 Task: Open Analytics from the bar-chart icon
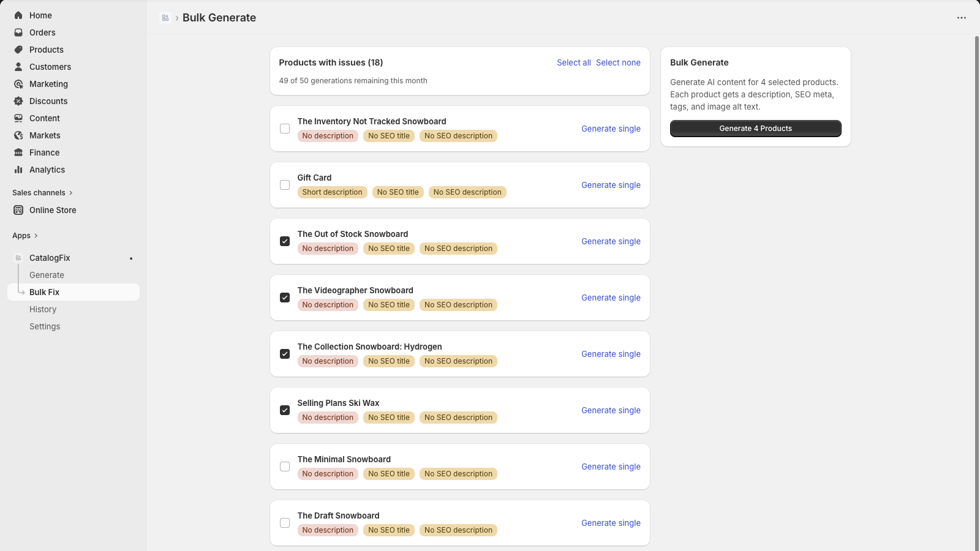[x=18, y=170]
